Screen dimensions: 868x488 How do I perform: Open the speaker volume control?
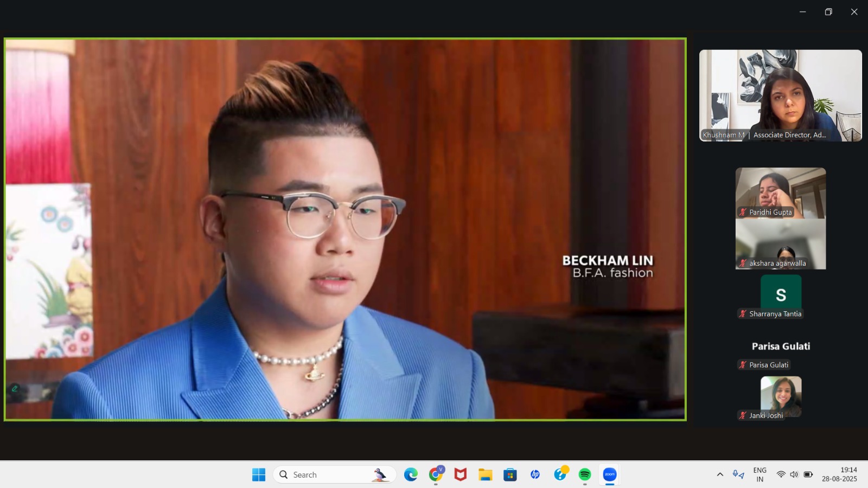point(794,474)
